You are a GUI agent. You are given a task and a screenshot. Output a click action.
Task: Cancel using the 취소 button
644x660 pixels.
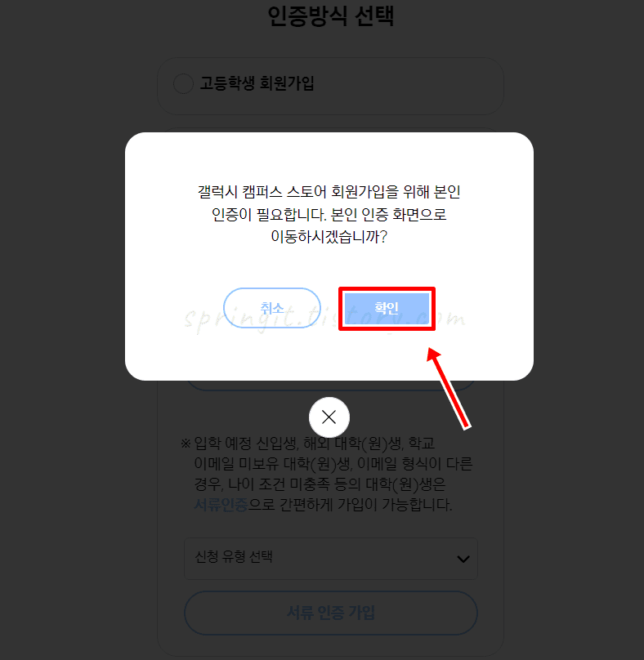click(271, 308)
